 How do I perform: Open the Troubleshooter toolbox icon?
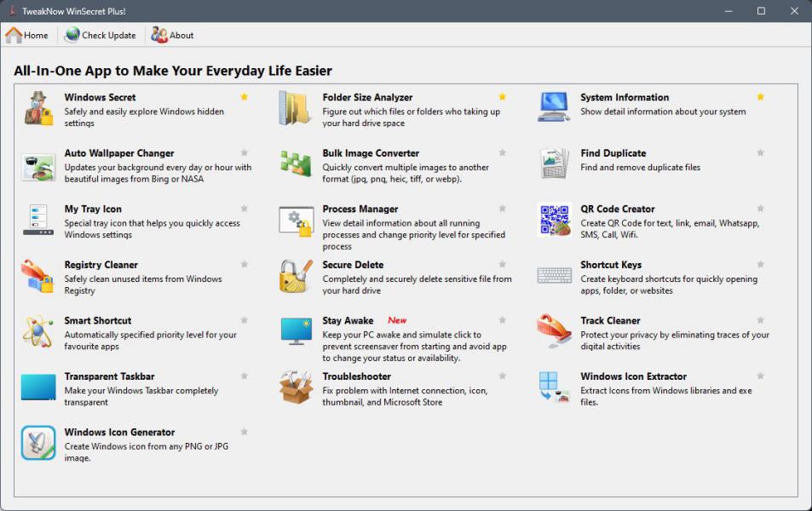[297, 387]
